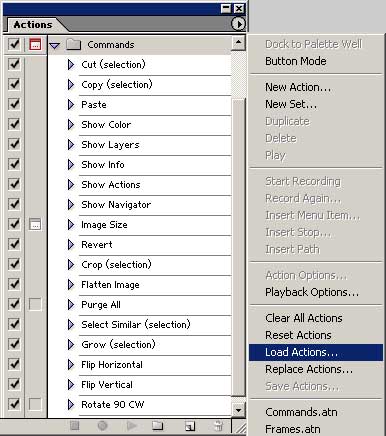The width and height of the screenshot is (386, 436).
Task: Create new set with the folder icon
Action: tap(158, 425)
